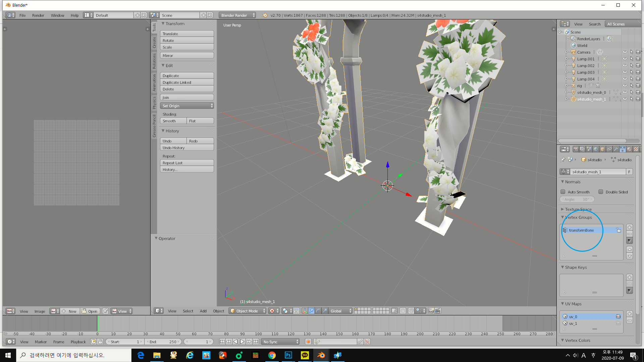This screenshot has height=362, width=644.
Task: Hide s4studio_mesh_0 with eye icon
Action: (625, 92)
